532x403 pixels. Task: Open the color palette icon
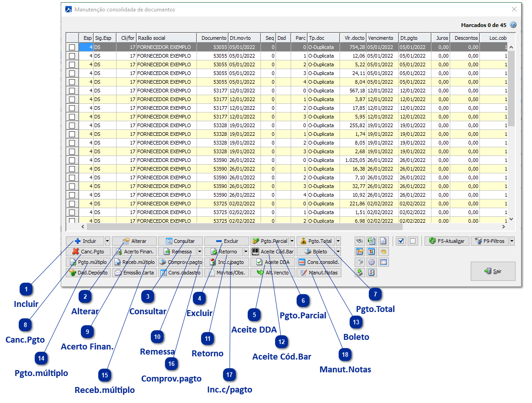pos(383,252)
